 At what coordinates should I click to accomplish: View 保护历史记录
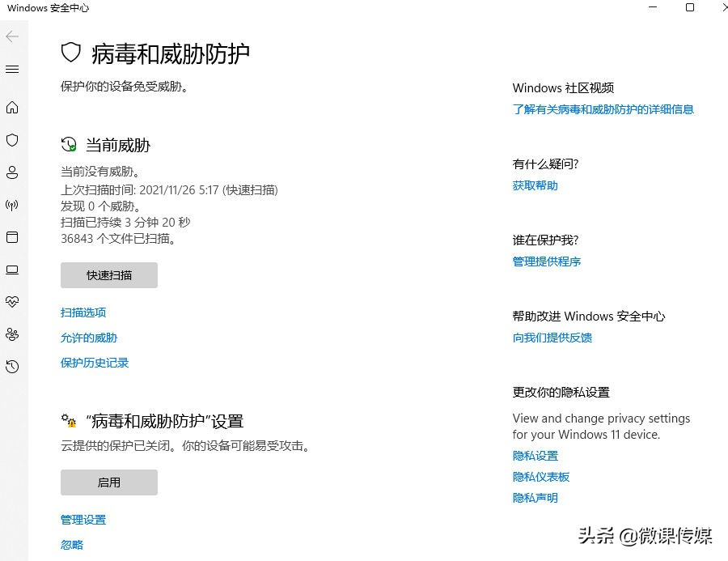pos(95,363)
